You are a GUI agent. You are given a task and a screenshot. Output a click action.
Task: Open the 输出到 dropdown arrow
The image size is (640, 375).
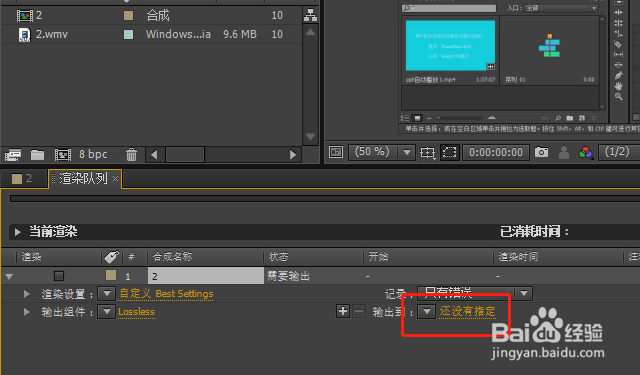(427, 312)
